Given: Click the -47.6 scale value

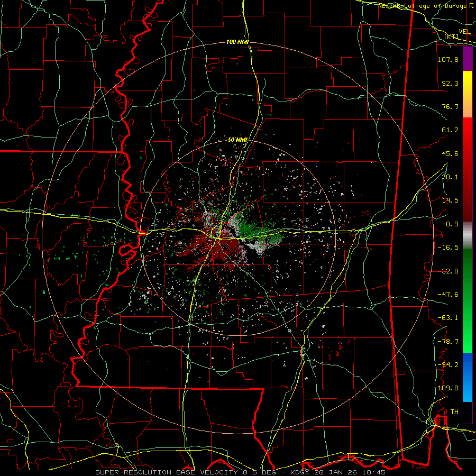Looking at the screenshot, I should point(448,295).
